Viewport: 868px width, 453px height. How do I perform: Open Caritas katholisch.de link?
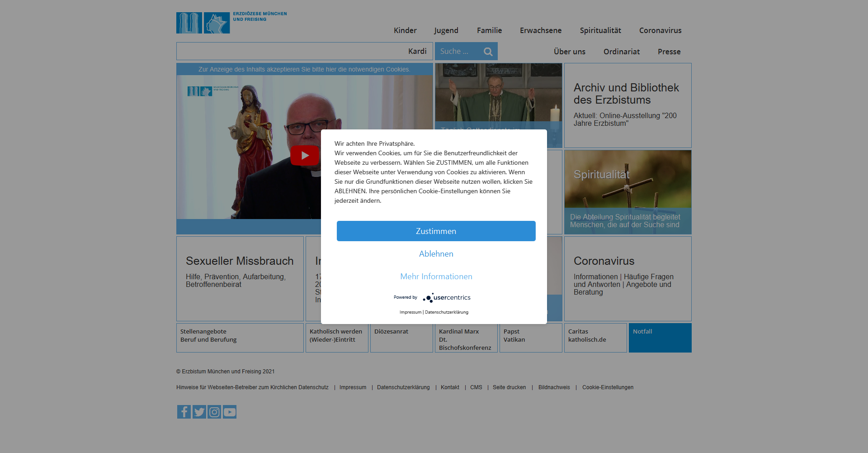(x=595, y=338)
